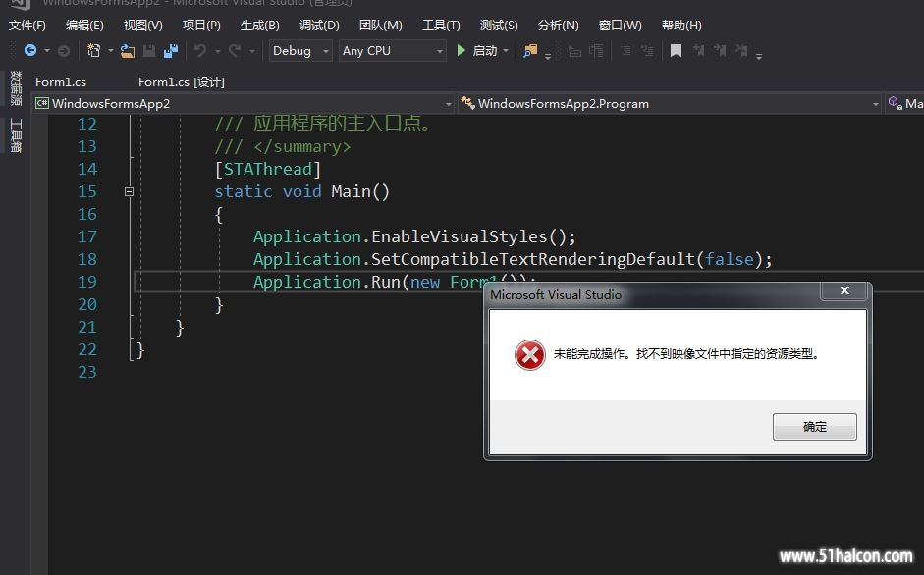Click the Microsoft Visual Studio dialog title
The width and height of the screenshot is (924, 575).
556,294
